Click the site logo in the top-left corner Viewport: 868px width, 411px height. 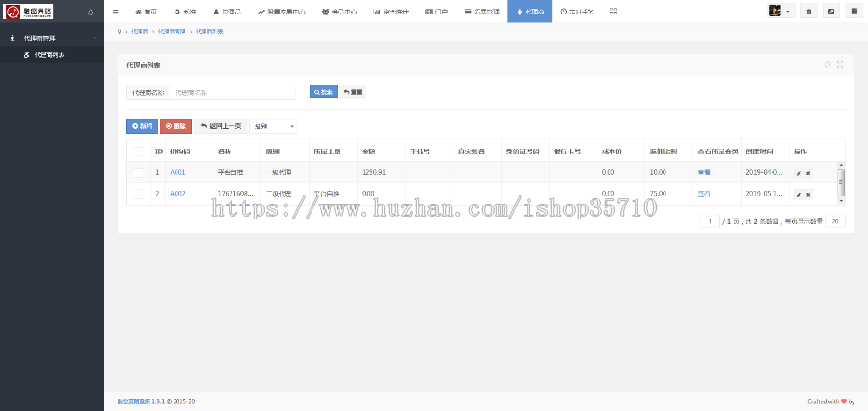28,11
